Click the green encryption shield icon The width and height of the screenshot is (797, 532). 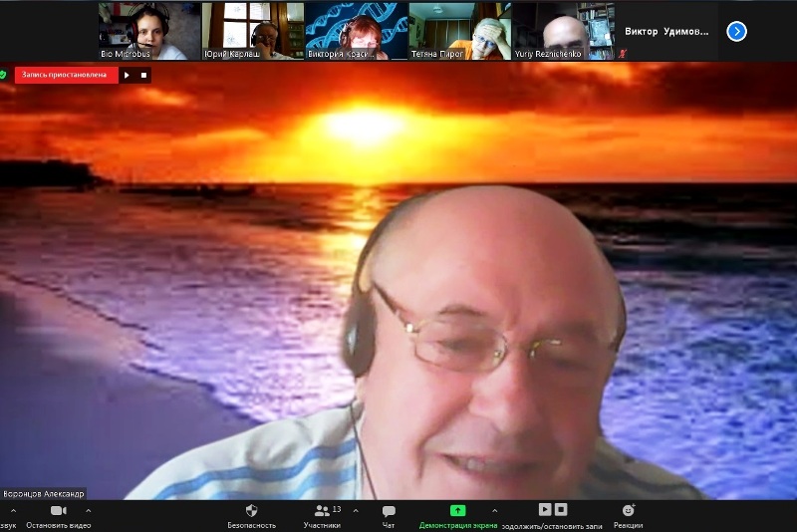[x=3, y=75]
